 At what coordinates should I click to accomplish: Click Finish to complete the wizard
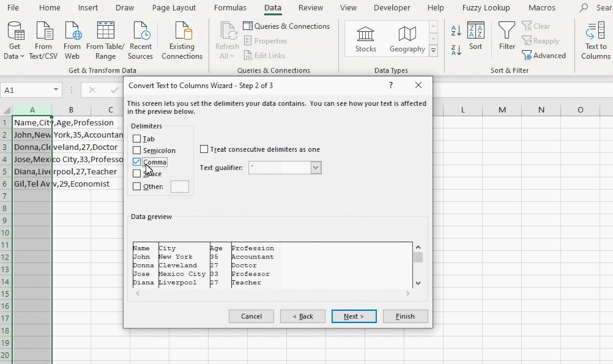(405, 316)
